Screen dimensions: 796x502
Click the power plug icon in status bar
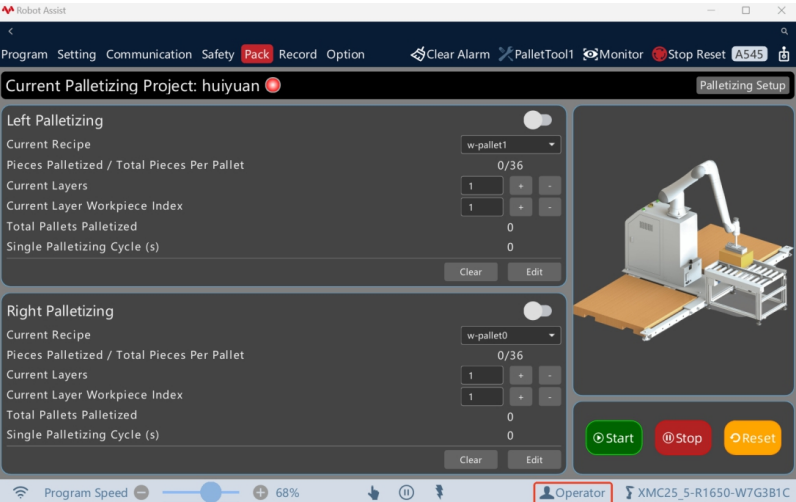[x=439, y=492]
